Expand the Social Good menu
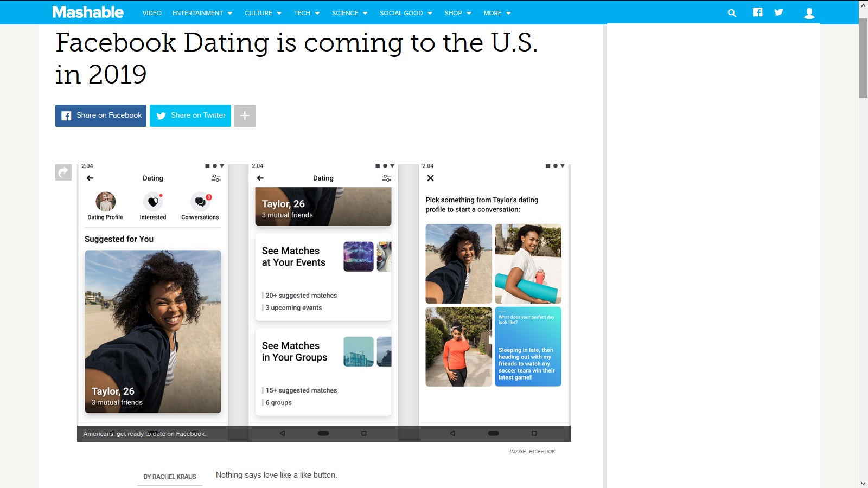 click(406, 13)
